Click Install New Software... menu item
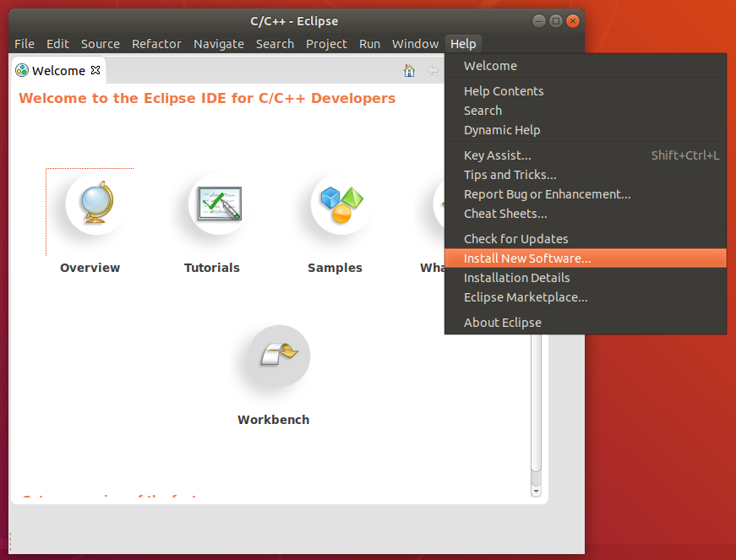The width and height of the screenshot is (736, 560). pos(586,258)
